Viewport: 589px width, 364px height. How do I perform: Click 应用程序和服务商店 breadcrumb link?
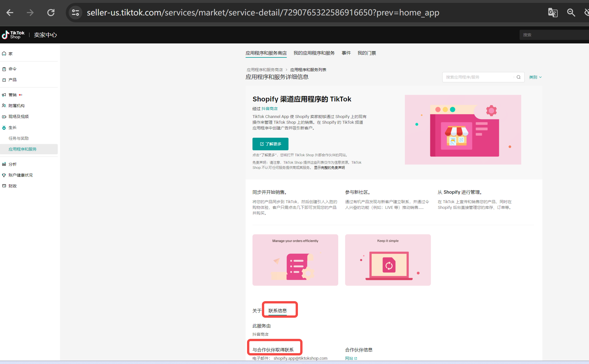(x=264, y=70)
